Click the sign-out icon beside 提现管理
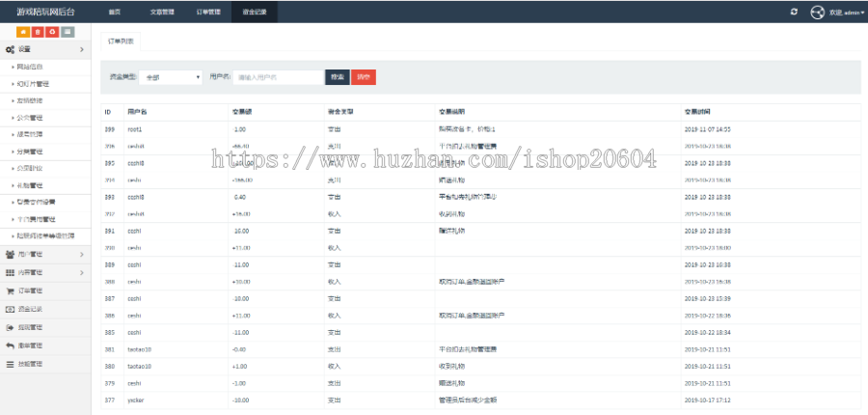Viewport: 868px width, 415px height. click(x=10, y=327)
